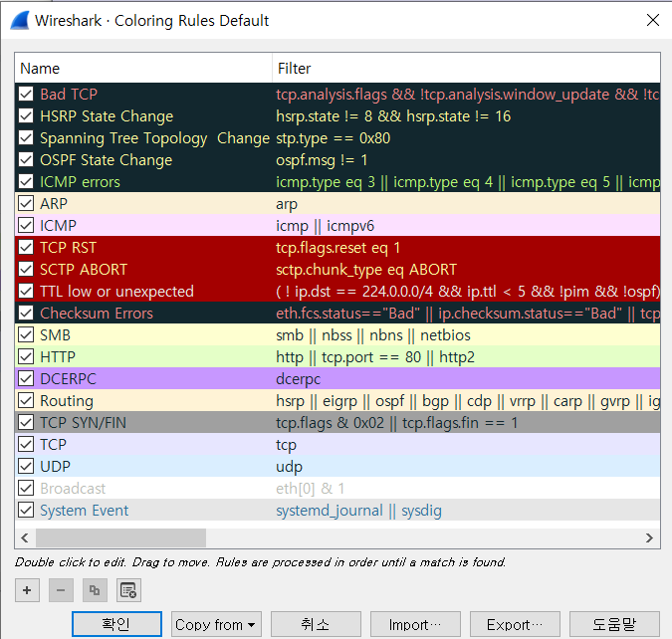Disable the TCP SYN/FIN checkbox
This screenshot has width=672, height=639.
click(x=26, y=422)
